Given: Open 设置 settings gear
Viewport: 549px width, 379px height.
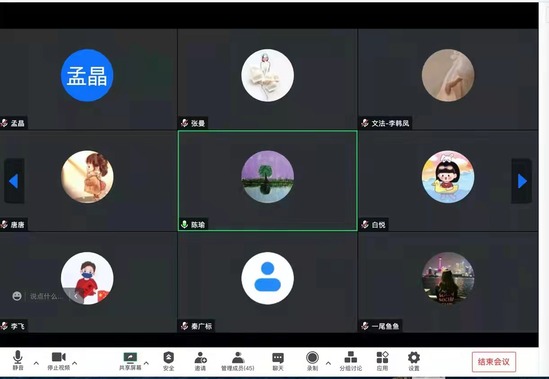Looking at the screenshot, I should pyautogui.click(x=414, y=361).
